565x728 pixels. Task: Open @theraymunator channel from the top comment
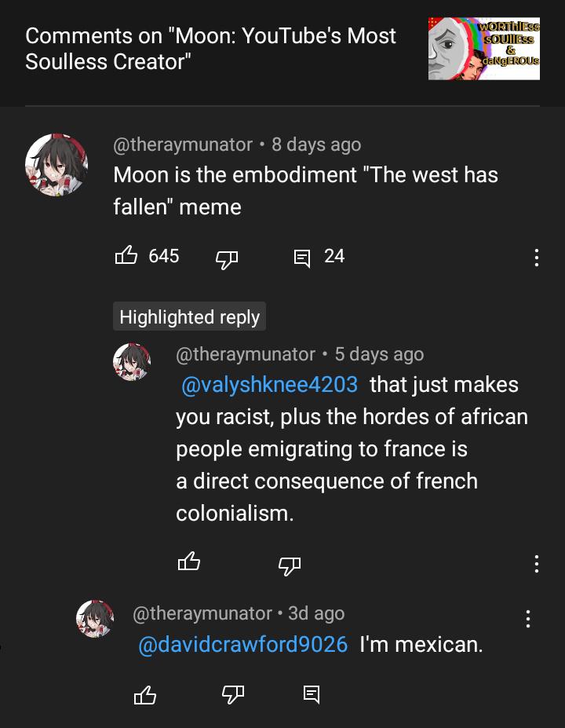(184, 145)
